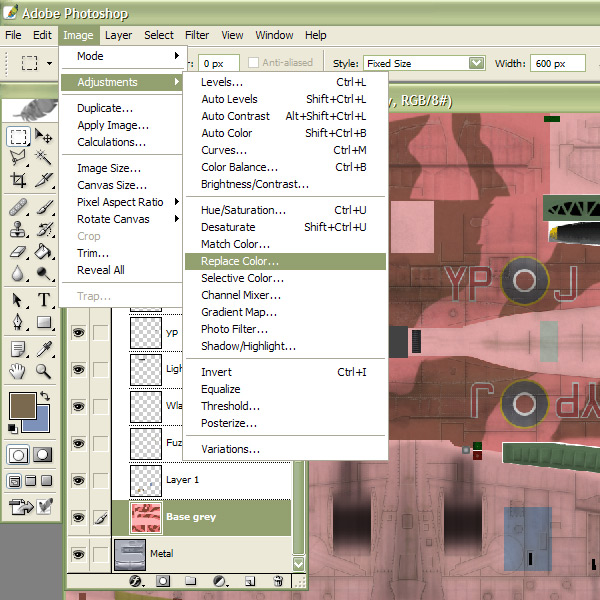This screenshot has height=600, width=600.
Task: Select the Type tool
Action: (43, 300)
